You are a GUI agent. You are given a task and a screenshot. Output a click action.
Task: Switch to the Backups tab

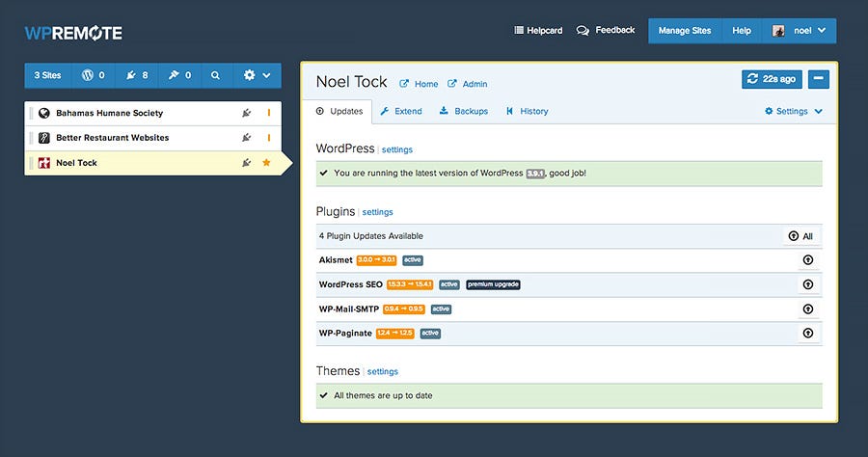464,111
